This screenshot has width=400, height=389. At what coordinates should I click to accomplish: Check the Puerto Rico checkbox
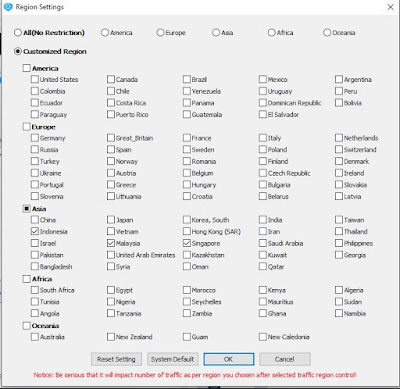[x=111, y=114]
